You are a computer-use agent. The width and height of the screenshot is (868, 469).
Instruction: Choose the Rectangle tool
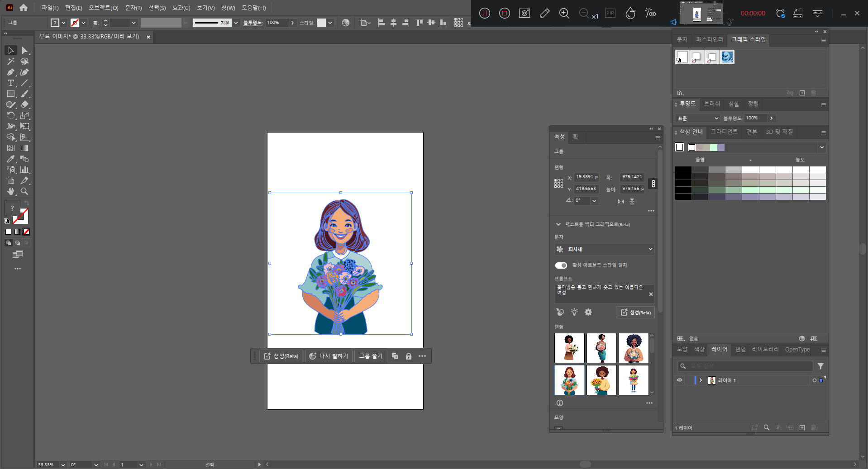[x=11, y=94]
